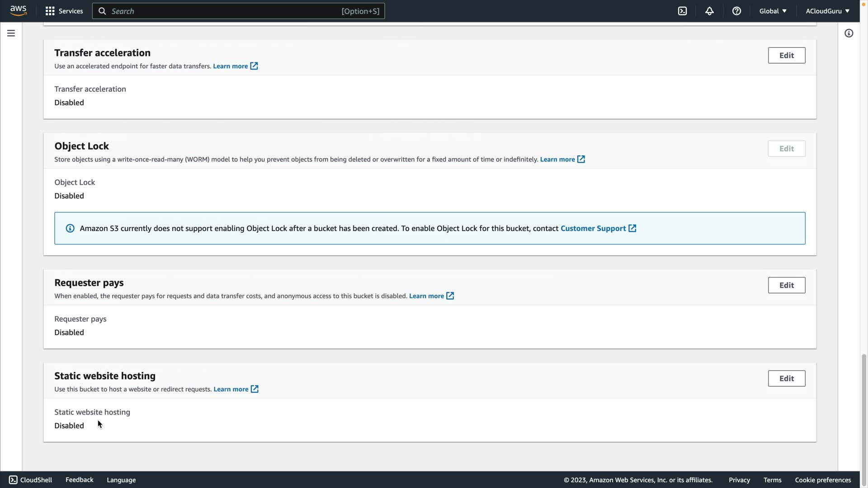This screenshot has width=868, height=488.
Task: Expand the ACloudGuru account dropdown
Action: 827,11
